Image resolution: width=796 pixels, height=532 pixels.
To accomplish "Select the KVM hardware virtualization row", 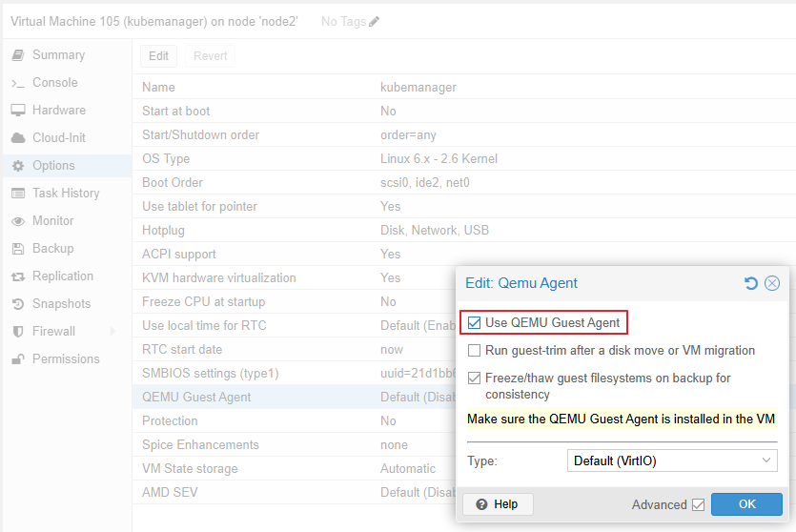I will pos(294,277).
